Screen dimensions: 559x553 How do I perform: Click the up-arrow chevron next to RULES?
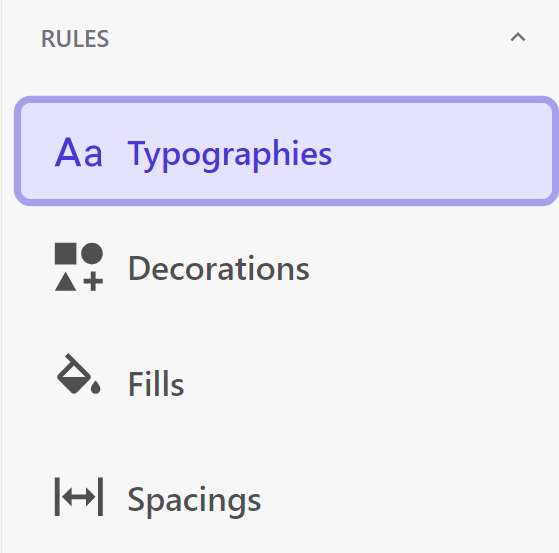(x=518, y=37)
